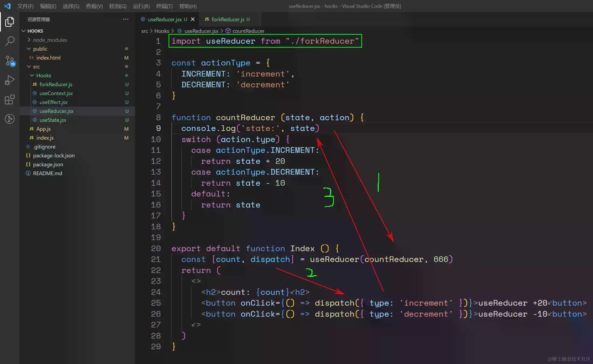This screenshot has height=364, width=593.
Task: Open useEffect.jsx from the file tree
Action: (53, 102)
